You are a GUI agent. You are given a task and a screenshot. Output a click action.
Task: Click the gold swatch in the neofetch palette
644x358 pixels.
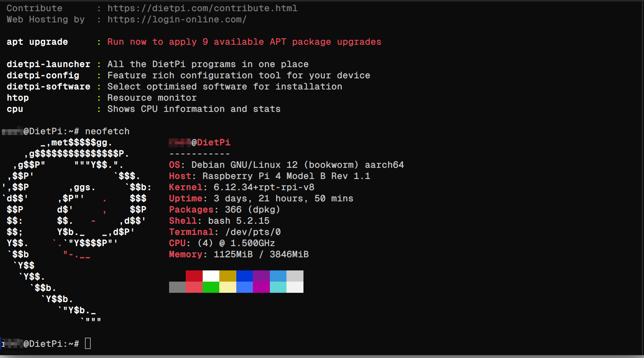[228, 276]
